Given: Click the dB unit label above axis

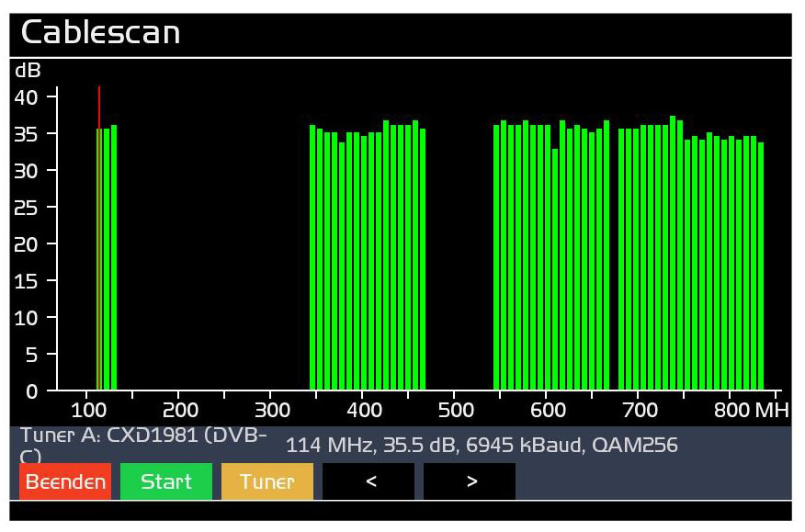Looking at the screenshot, I should pyautogui.click(x=28, y=71).
